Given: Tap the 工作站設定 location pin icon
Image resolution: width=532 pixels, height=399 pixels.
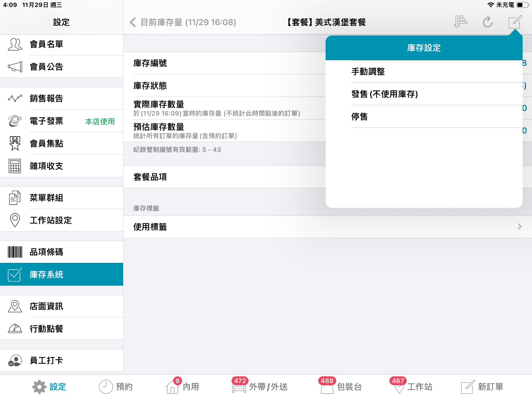Looking at the screenshot, I should pos(15,220).
